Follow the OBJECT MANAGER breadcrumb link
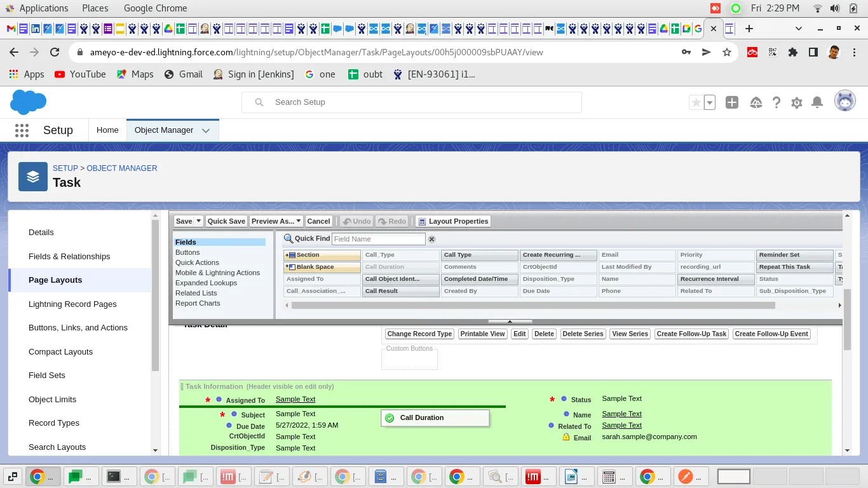Image resolution: width=868 pixels, height=488 pixels. click(x=122, y=168)
